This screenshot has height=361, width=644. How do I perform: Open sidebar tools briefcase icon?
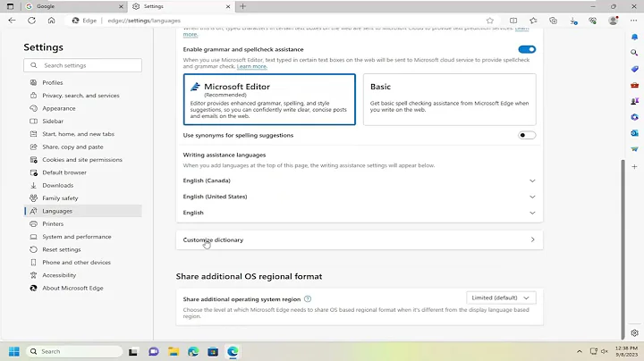pos(634,85)
